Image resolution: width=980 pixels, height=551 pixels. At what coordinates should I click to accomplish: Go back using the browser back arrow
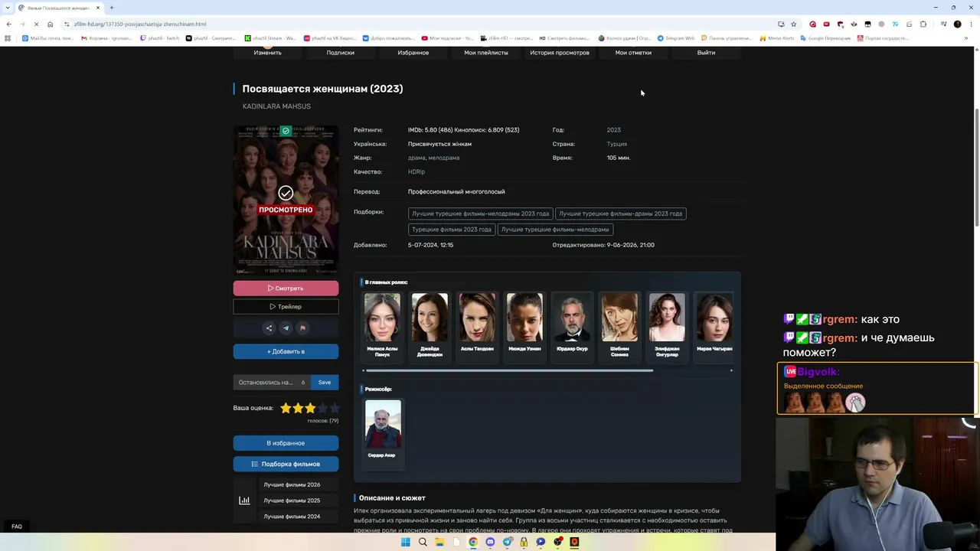[x=9, y=24]
